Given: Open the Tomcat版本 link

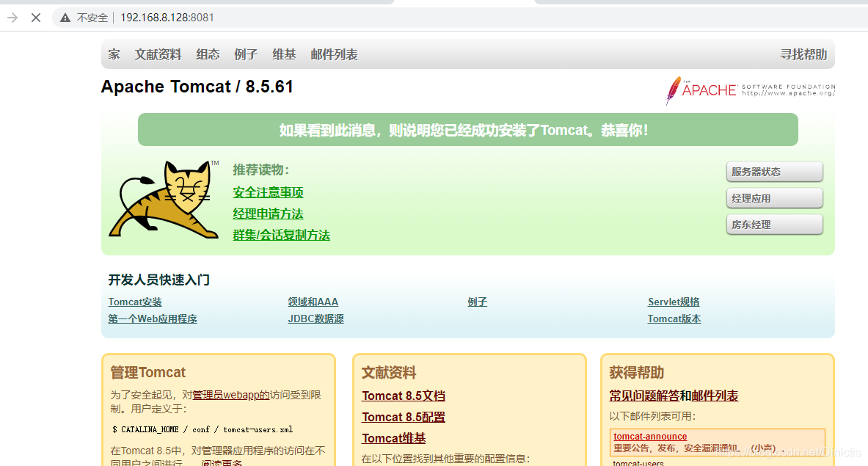Looking at the screenshot, I should (674, 318).
